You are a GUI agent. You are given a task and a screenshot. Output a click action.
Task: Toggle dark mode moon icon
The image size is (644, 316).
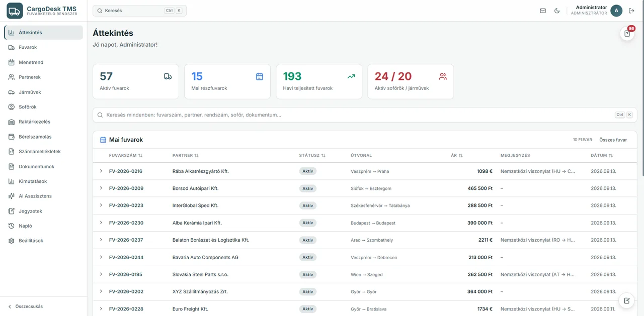(557, 11)
